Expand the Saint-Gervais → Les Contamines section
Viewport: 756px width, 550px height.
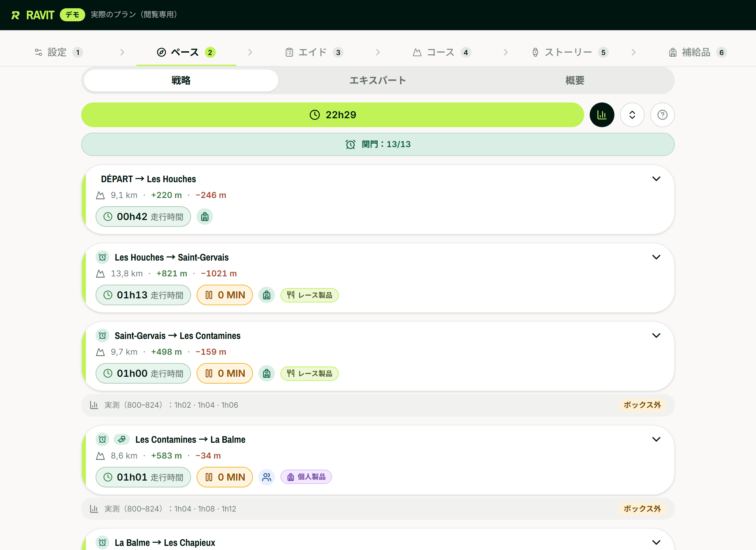pyautogui.click(x=656, y=335)
